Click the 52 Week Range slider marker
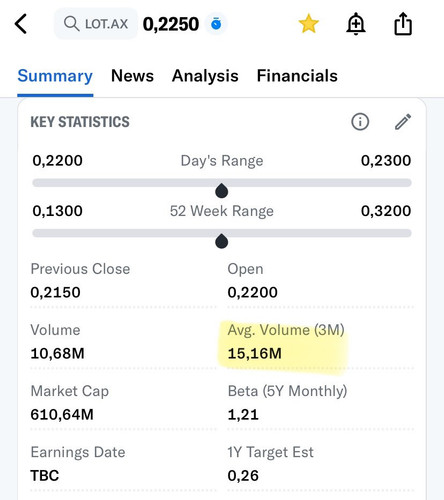 [x=222, y=241]
